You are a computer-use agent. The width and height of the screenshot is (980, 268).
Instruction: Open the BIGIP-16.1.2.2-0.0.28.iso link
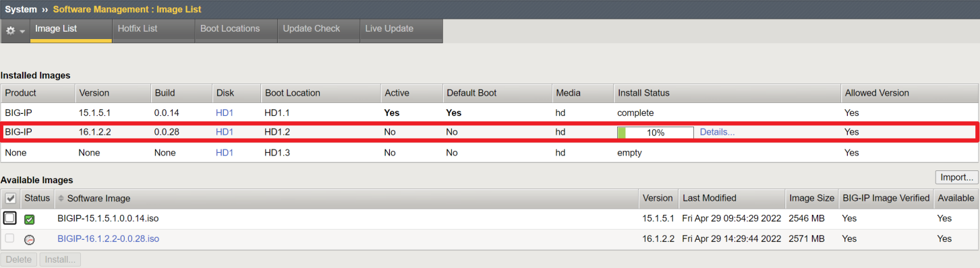[x=109, y=238]
